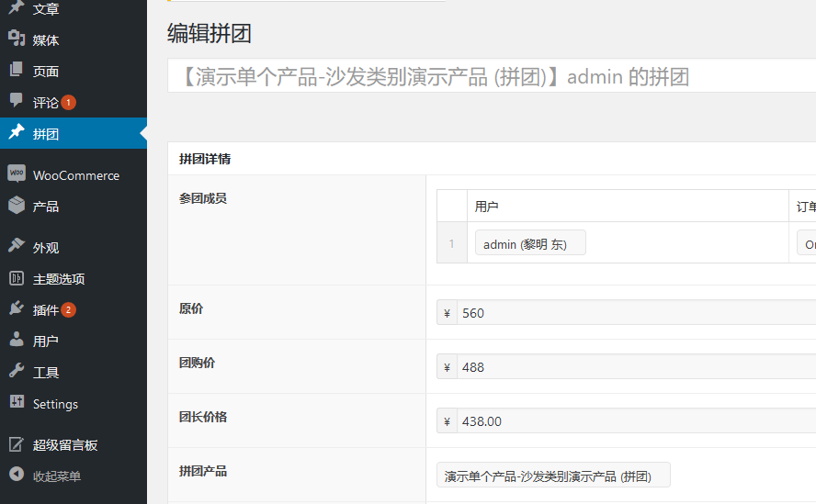
Task: Click the pin icon next to 文章
Action: point(17,7)
